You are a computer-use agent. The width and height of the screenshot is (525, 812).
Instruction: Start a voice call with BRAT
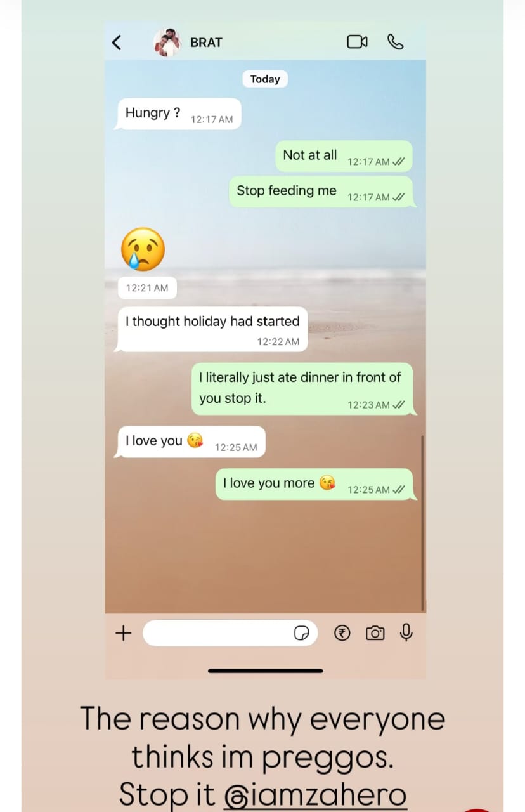[x=395, y=42]
